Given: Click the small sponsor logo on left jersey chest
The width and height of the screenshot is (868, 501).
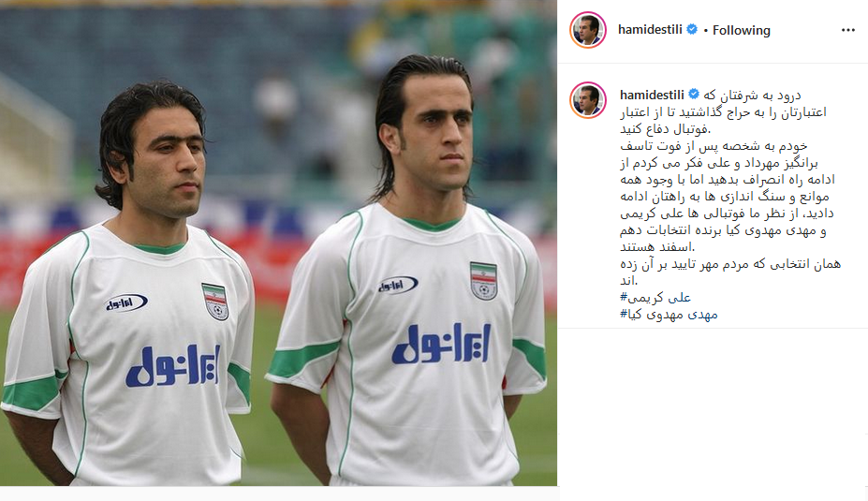Looking at the screenshot, I should [126, 302].
